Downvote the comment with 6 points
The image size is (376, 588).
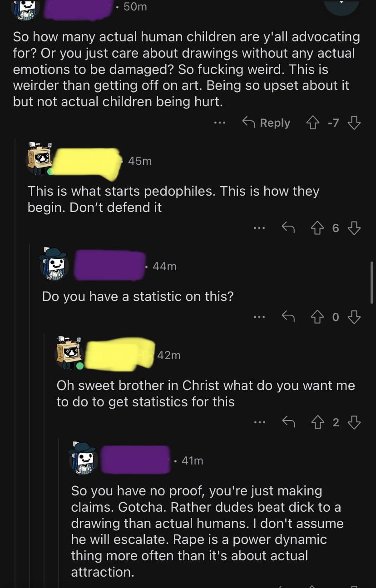pos(354,228)
